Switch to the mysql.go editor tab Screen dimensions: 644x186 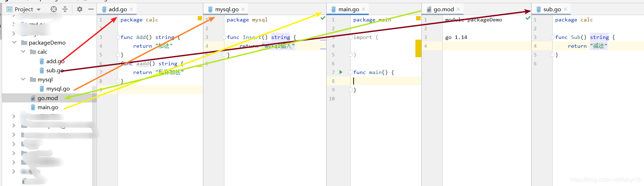coord(227,9)
